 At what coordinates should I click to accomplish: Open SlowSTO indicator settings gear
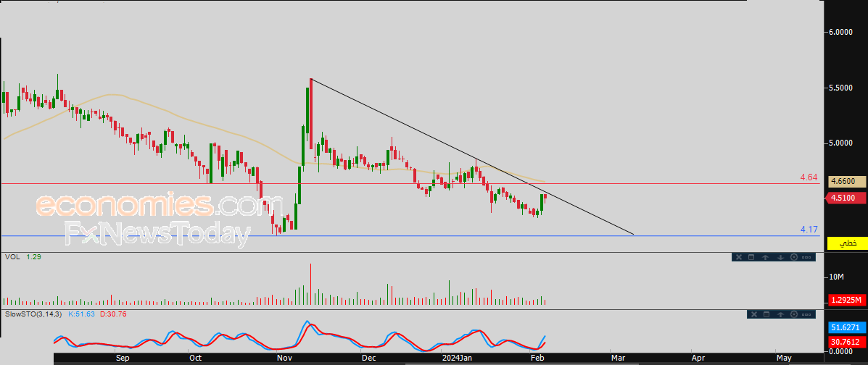[794, 314]
